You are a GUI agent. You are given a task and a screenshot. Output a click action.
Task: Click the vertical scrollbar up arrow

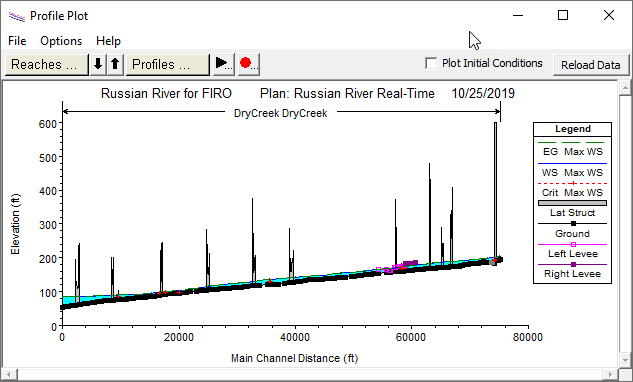(625, 88)
